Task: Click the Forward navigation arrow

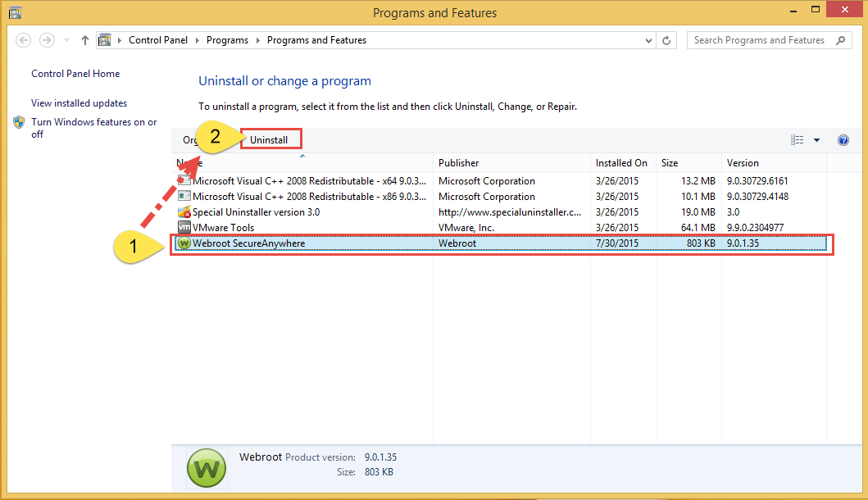Action: click(x=47, y=40)
